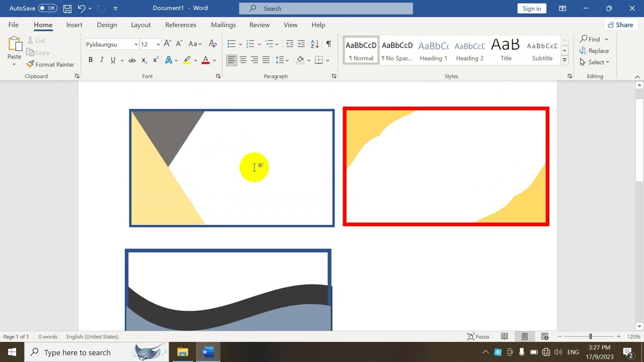Image resolution: width=644 pixels, height=362 pixels.
Task: Toggle AutoSave switch on
Action: (x=48, y=9)
